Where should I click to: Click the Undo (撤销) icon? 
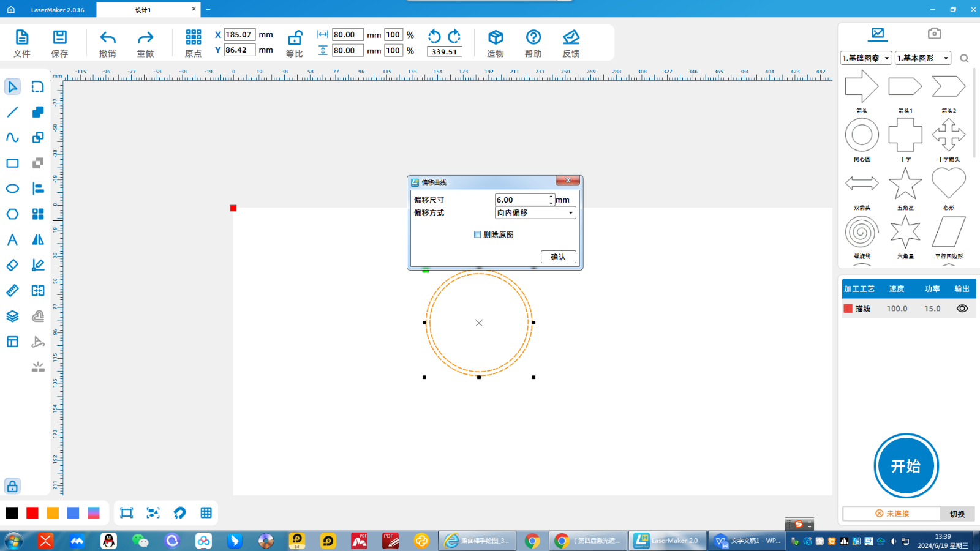(x=108, y=38)
